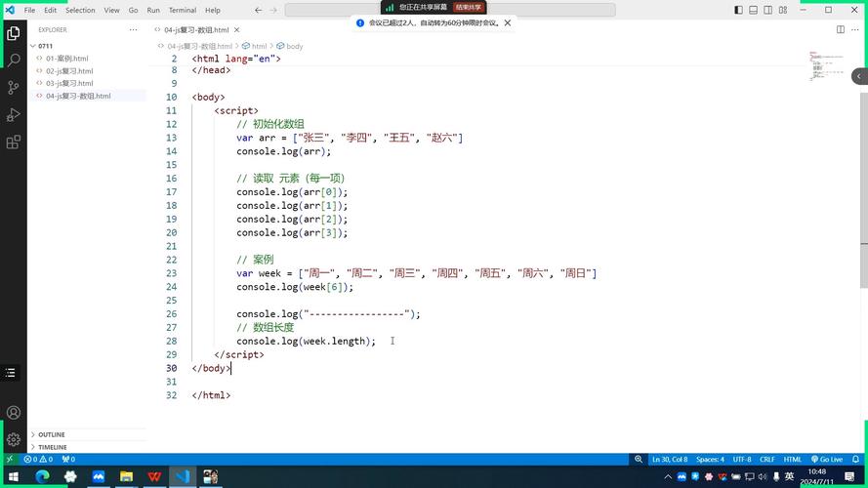868x488 pixels.
Task: Expand the collapsed side handle arrow
Action: click(x=859, y=76)
